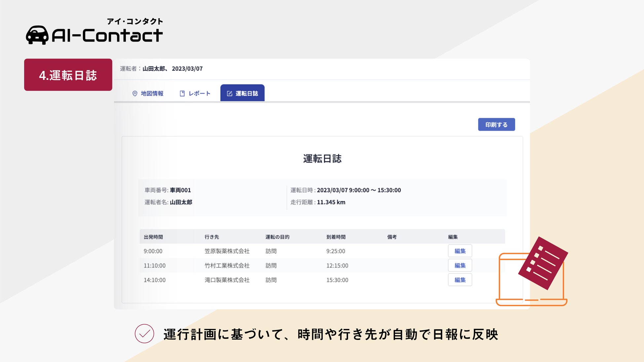644x362 pixels.
Task: Click the red circled checkmark icon
Action: tap(144, 334)
